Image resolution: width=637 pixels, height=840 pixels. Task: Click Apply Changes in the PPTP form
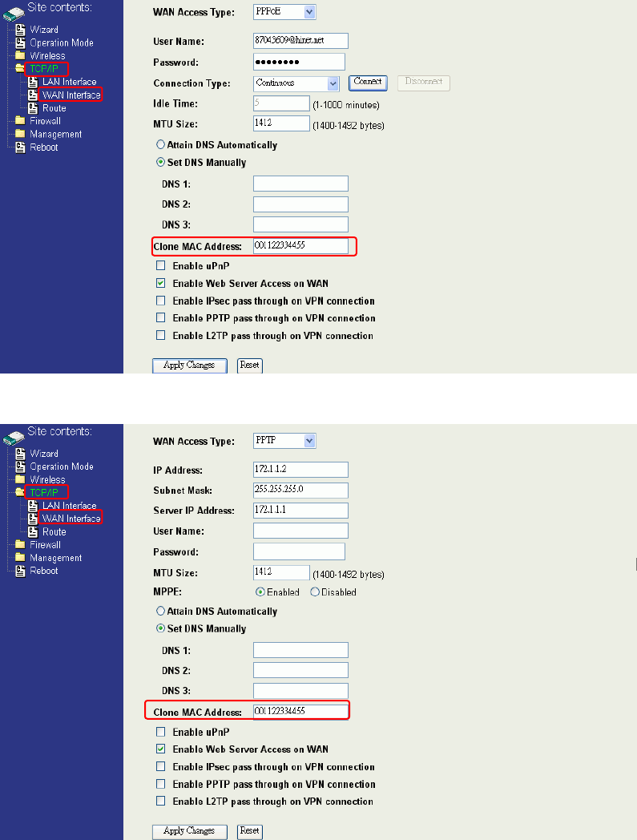[x=190, y=831]
